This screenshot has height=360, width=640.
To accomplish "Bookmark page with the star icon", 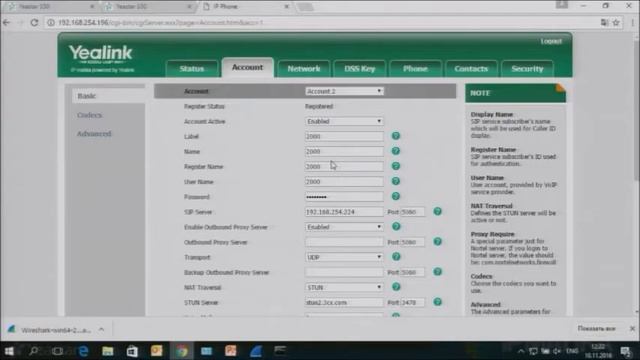I will (616, 22).
